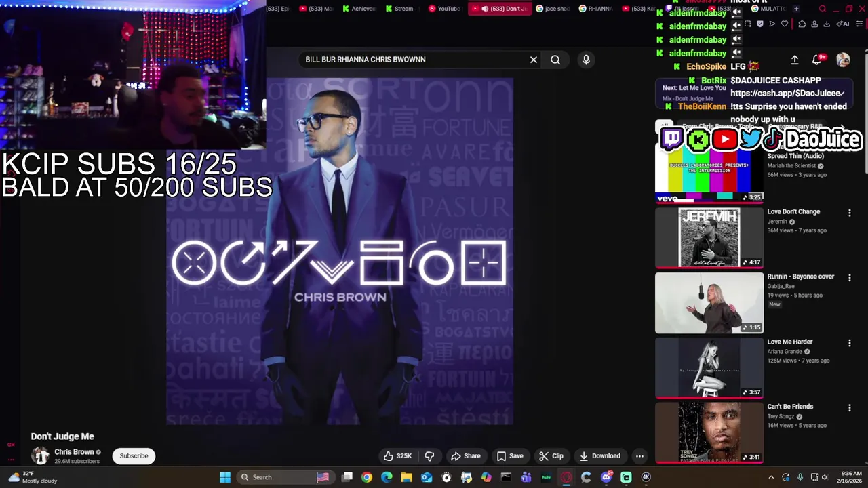This screenshot has height=488, width=868.
Task: Open the browser AI assistant icon
Action: click(x=843, y=24)
